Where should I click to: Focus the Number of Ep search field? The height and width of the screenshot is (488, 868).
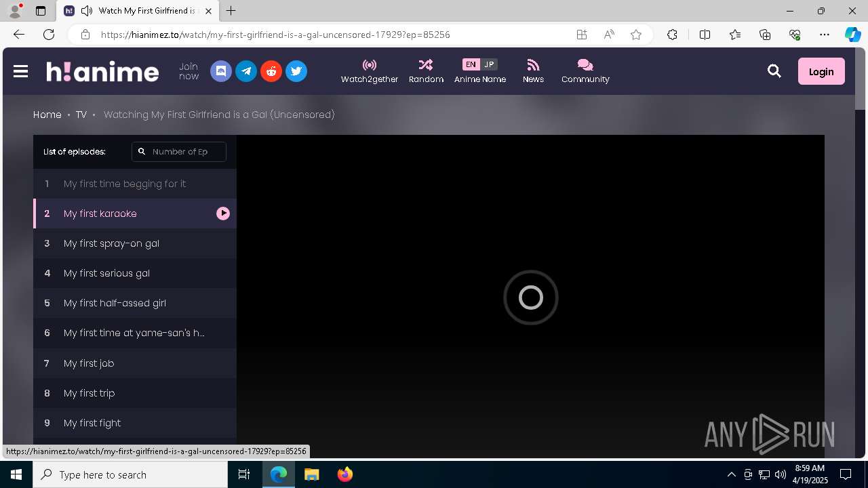179,152
